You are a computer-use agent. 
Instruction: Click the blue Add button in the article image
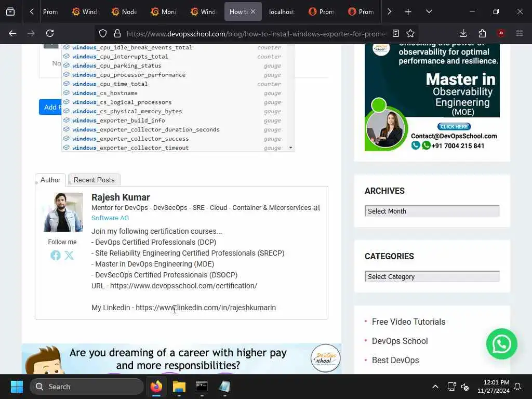(50, 107)
